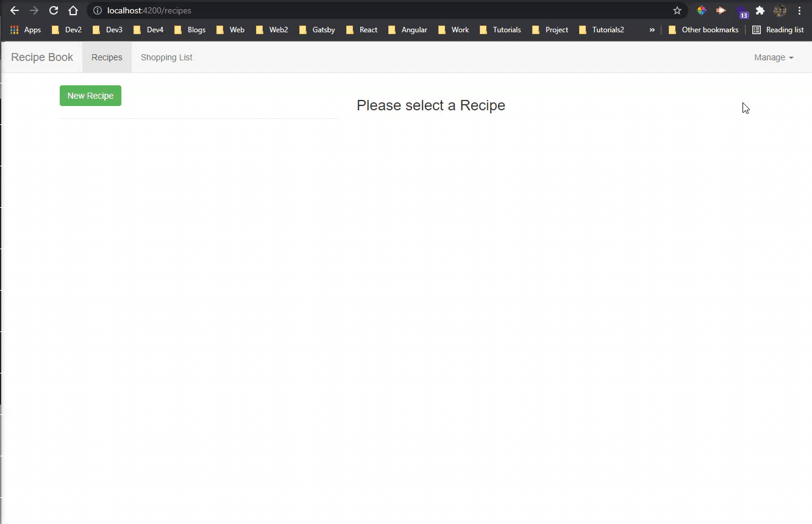Bookmark this page with star icon

coord(677,10)
